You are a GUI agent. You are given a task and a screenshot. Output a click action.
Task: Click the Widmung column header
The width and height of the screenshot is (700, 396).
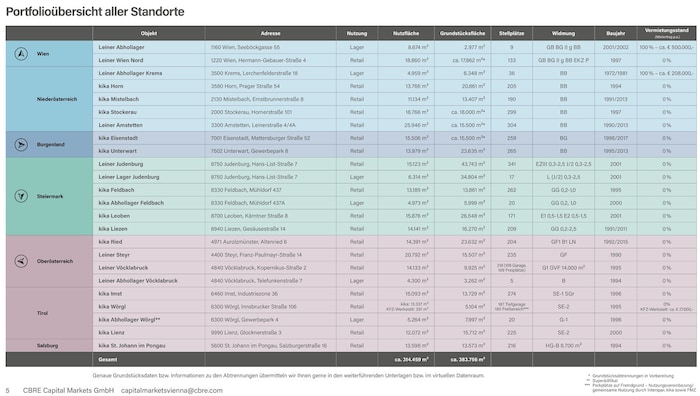tap(563, 33)
